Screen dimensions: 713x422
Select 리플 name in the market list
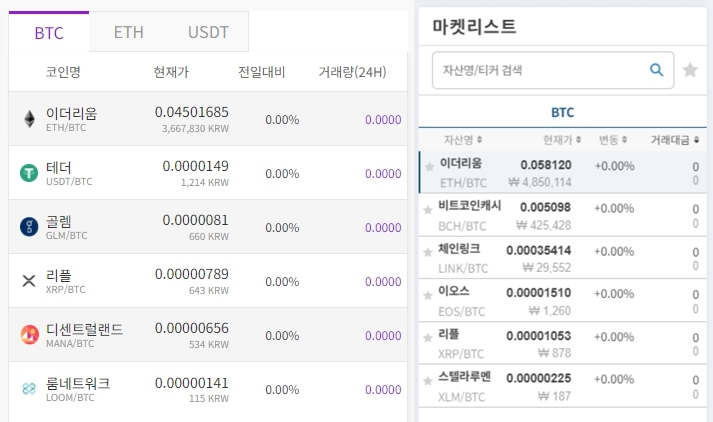coord(448,334)
